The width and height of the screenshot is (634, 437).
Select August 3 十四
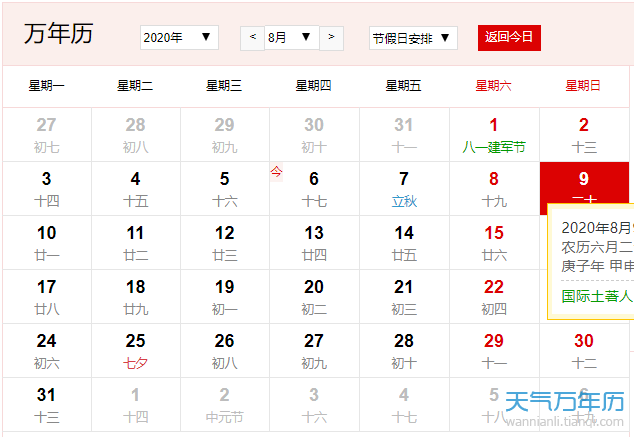coord(47,189)
